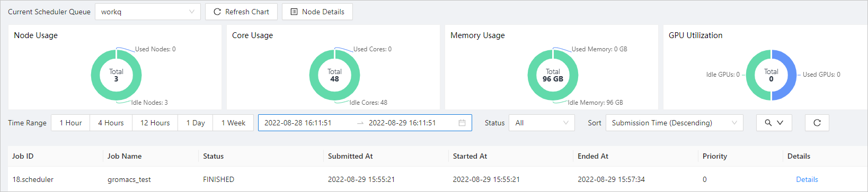Click the gromacs_test job name cell
This screenshot has width=868, height=192.
tap(129, 179)
